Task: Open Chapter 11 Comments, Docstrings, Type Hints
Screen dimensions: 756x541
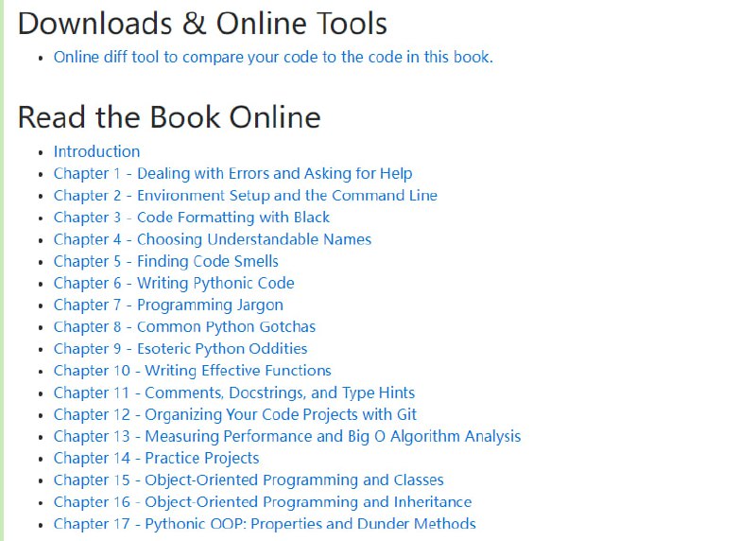Action: coord(233,393)
